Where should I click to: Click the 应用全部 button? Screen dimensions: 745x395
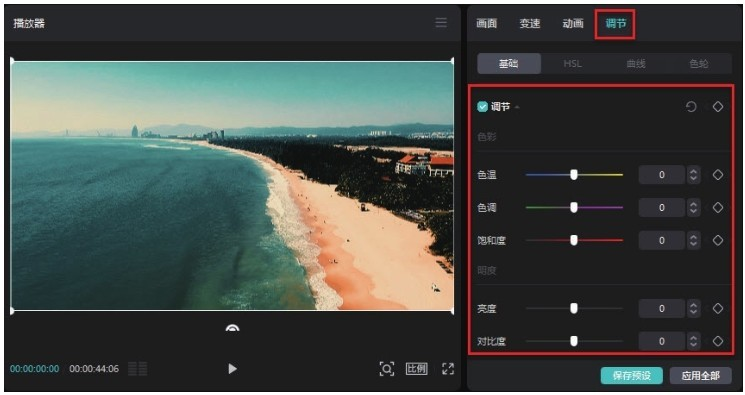[700, 375]
